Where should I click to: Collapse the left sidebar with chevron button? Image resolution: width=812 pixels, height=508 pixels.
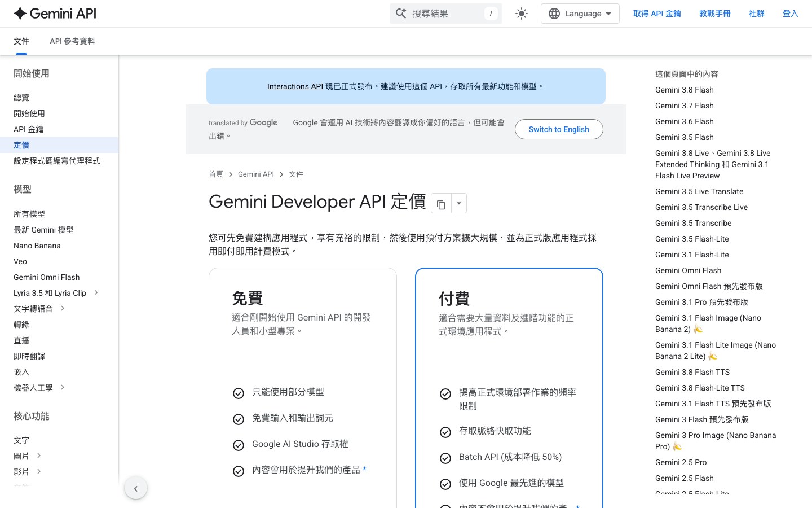click(136, 488)
